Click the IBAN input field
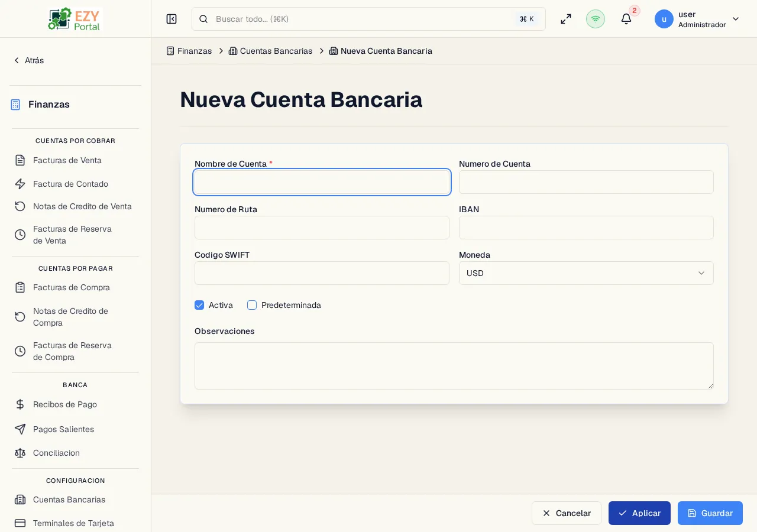Screen dimensions: 757x532 coord(586,228)
